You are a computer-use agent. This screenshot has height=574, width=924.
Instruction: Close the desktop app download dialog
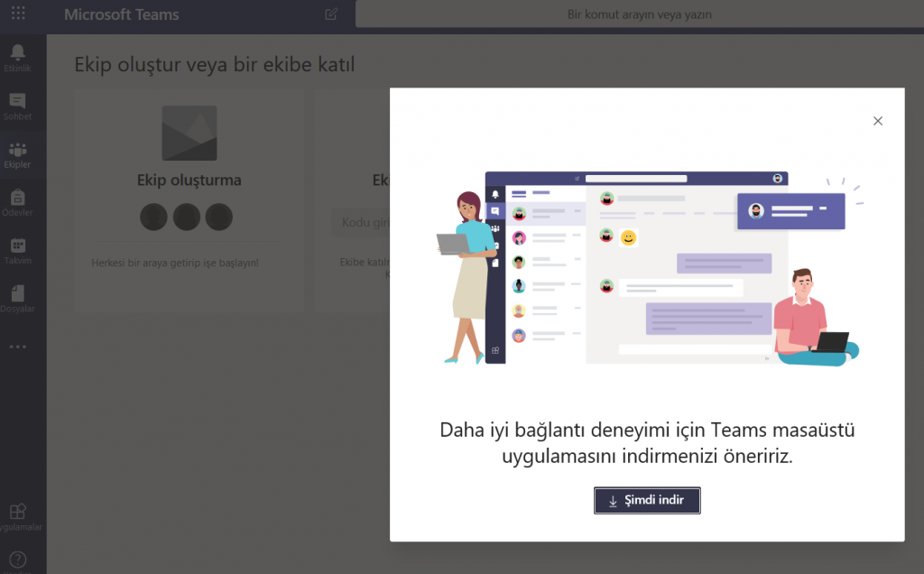877,121
